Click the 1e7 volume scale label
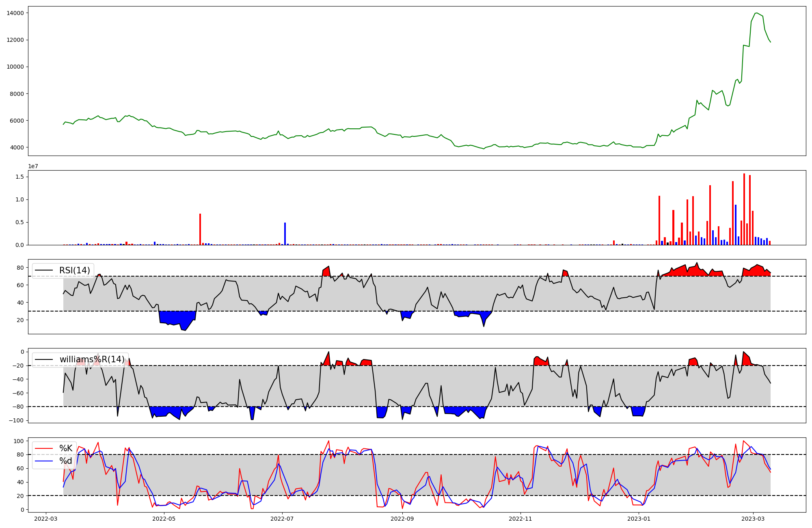This screenshot has width=812, height=528. coord(33,166)
